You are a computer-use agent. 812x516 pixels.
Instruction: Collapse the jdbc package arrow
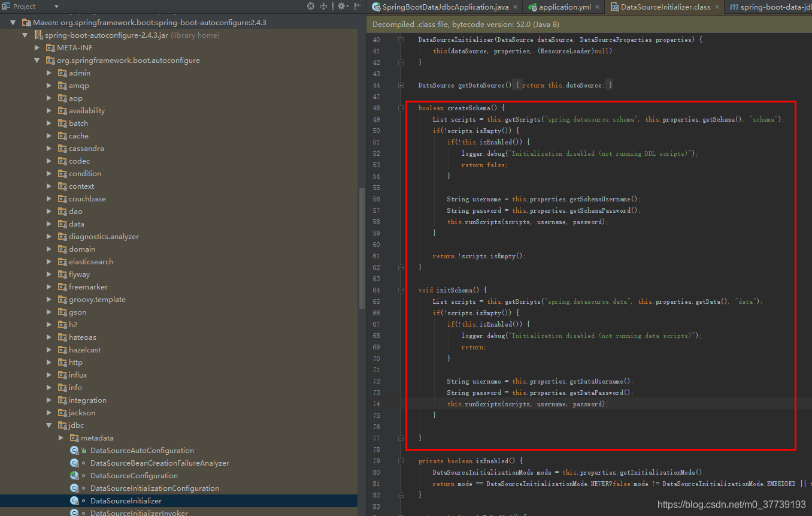pos(49,426)
